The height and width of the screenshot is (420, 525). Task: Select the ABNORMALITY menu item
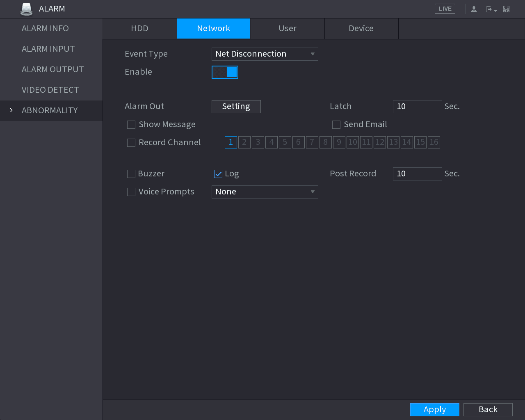point(51,110)
